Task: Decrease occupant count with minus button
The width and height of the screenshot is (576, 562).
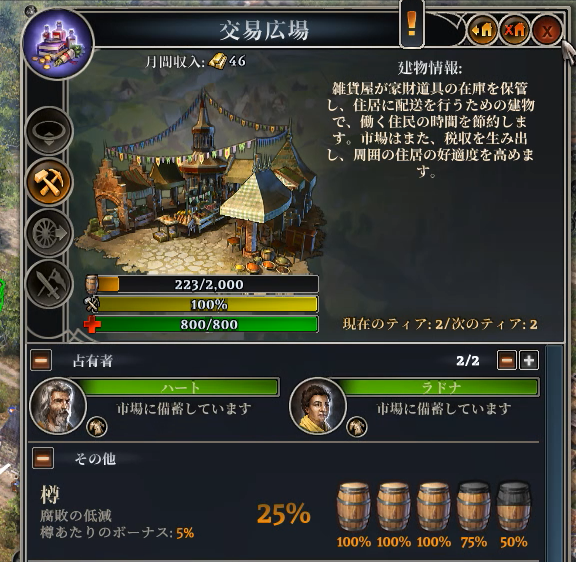Action: (x=507, y=360)
